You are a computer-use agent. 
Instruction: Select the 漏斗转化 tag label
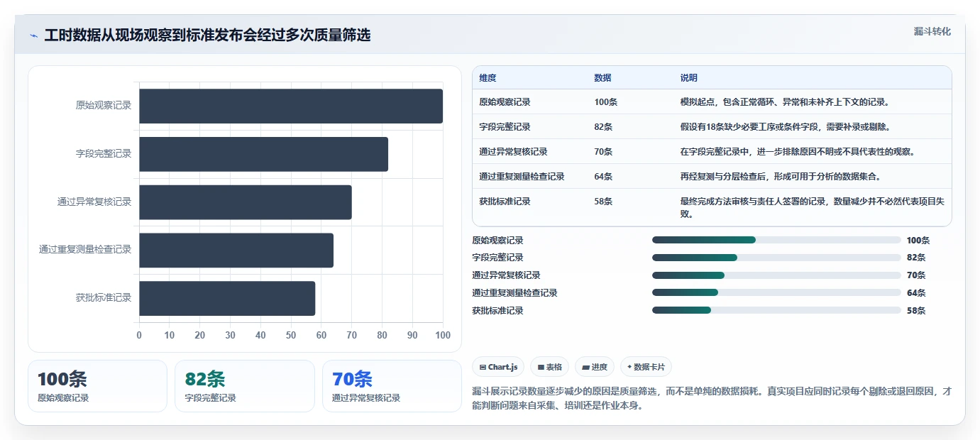[x=932, y=31]
